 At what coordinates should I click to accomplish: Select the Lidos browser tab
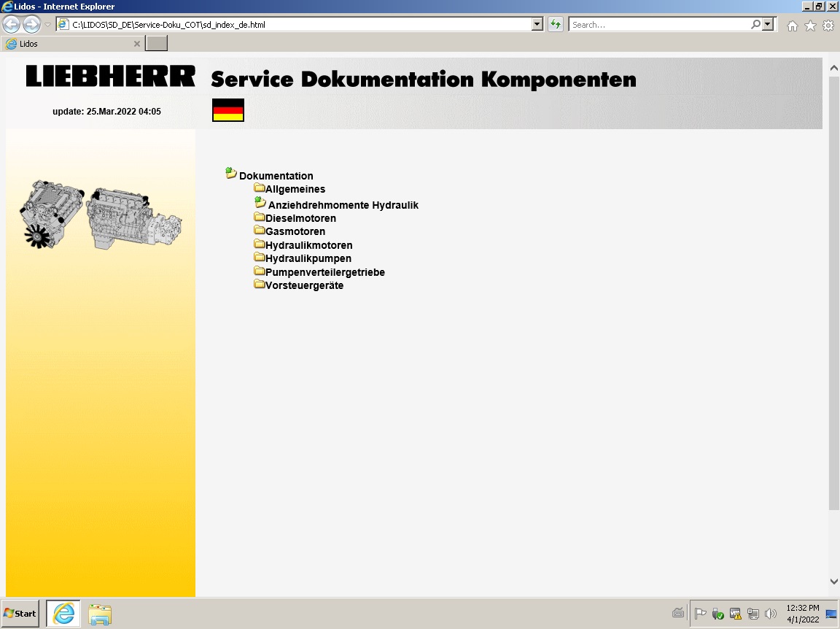point(74,44)
